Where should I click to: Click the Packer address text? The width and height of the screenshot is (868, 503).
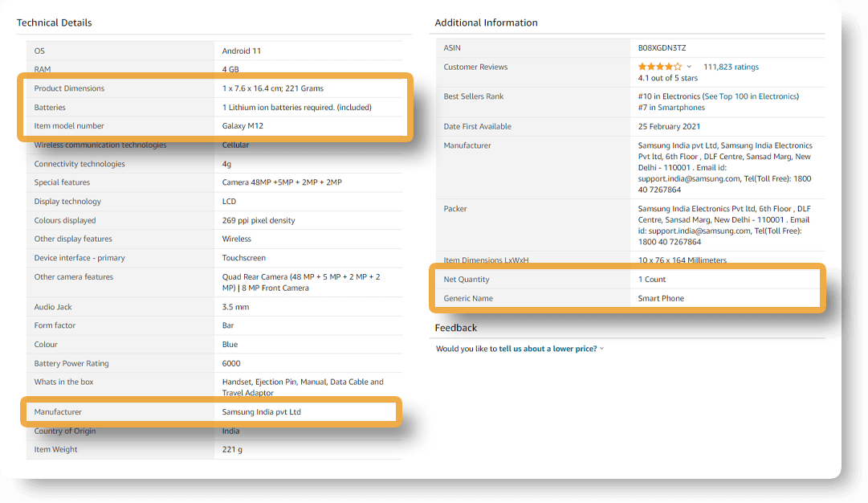[724, 226]
